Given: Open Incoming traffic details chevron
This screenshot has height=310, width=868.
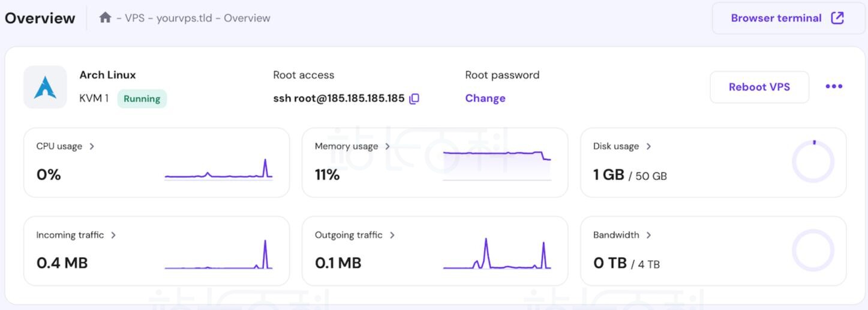Looking at the screenshot, I should (113, 235).
